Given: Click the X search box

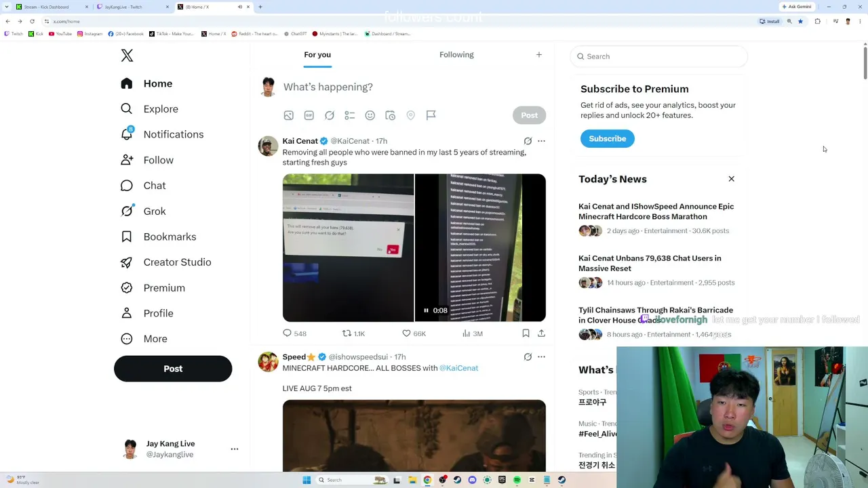Looking at the screenshot, I should (659, 56).
